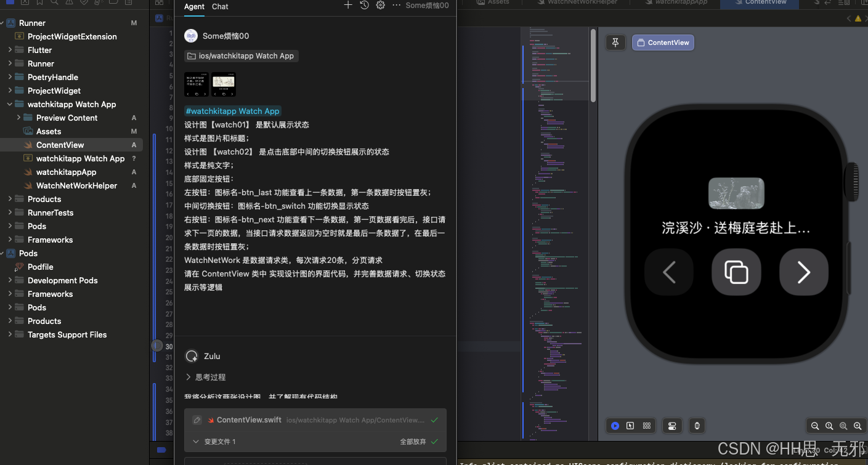Screen dimensions: 868x465
Task: Select watchkitapp Watch App file marked with ?
Action: tap(80, 158)
